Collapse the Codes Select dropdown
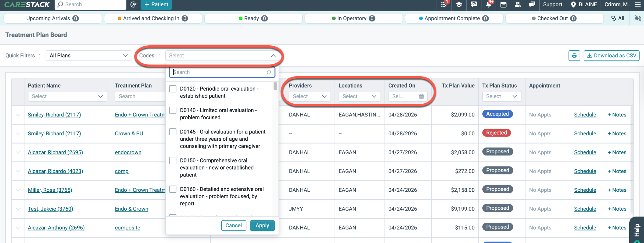644x243 pixels. (222, 55)
